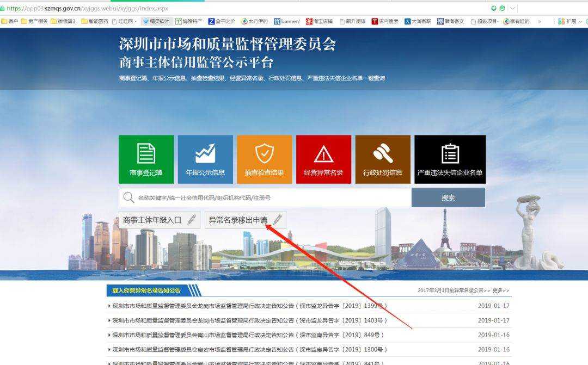Open the 异常名录移出申请 link
588x365 pixels.
pos(245,220)
